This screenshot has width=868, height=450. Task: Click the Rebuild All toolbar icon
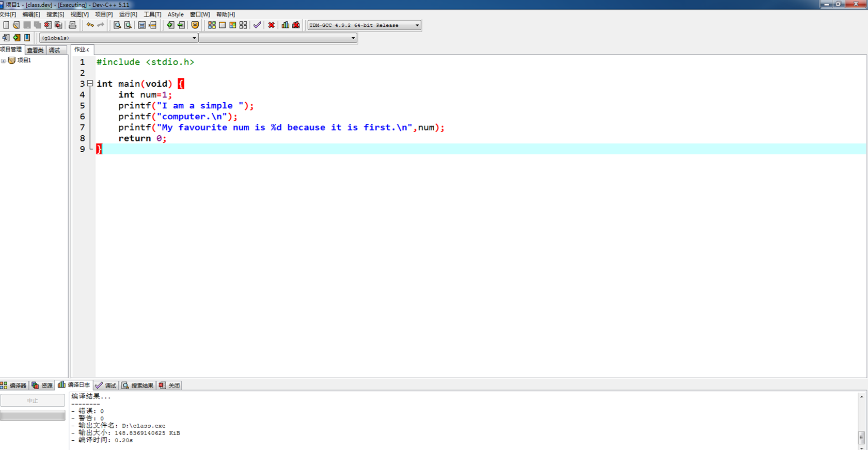[243, 25]
